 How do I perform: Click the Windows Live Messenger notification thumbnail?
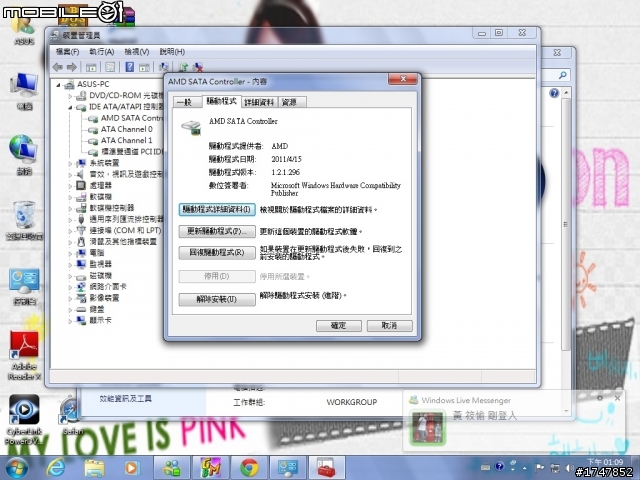pos(427,428)
